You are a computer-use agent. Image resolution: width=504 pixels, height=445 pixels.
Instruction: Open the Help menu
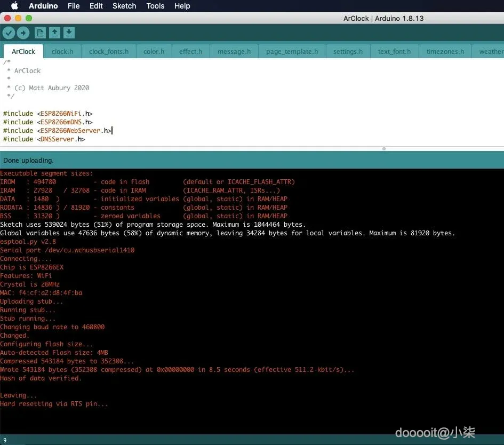(x=182, y=6)
